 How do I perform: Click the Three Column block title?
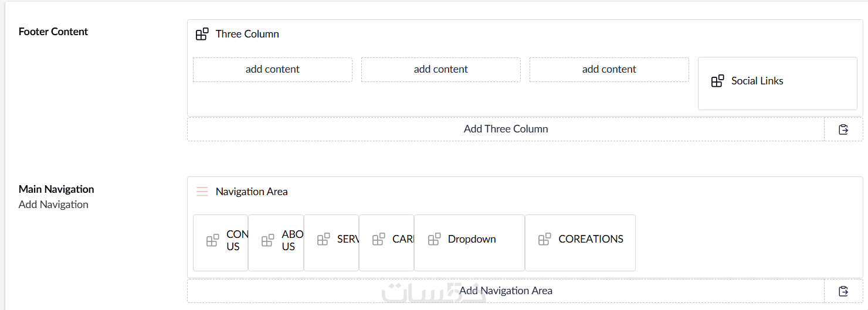(247, 34)
